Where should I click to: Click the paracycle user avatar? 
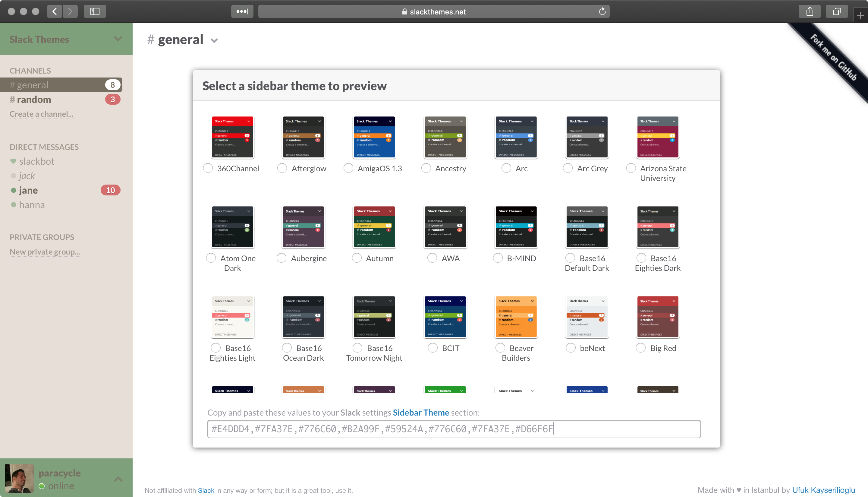[x=19, y=478]
